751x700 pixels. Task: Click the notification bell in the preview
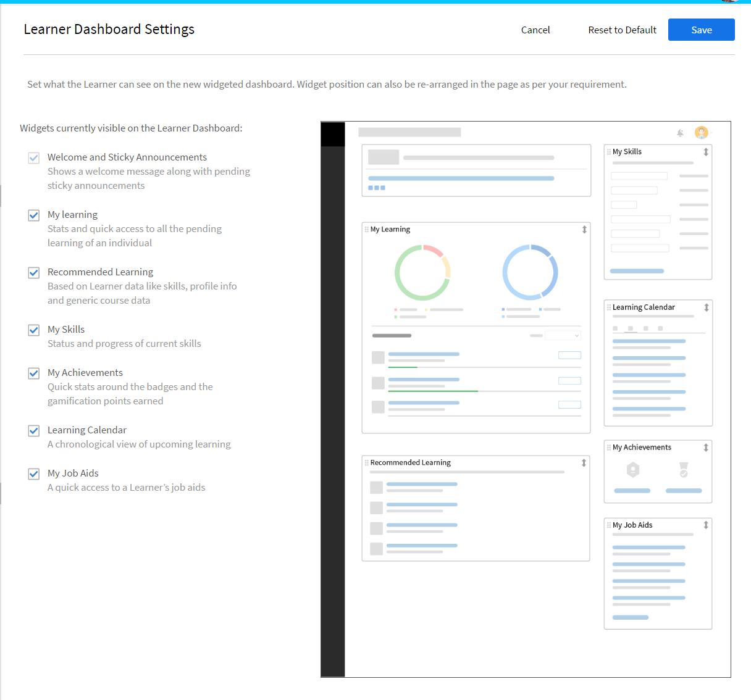[680, 133]
